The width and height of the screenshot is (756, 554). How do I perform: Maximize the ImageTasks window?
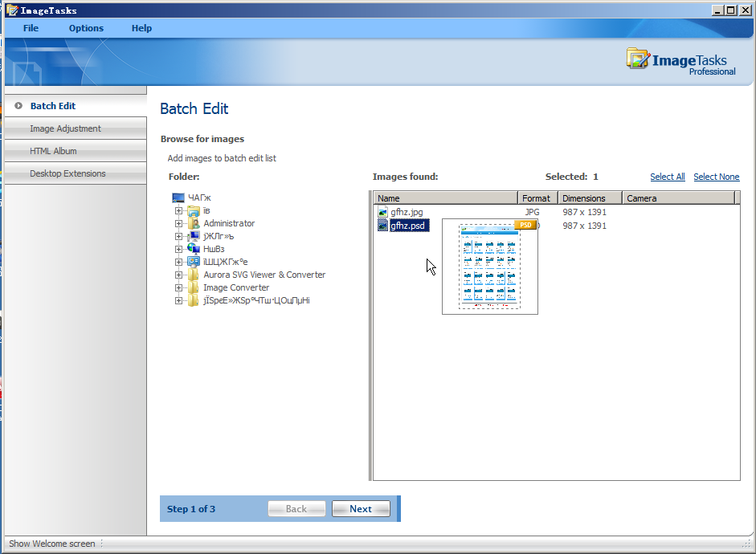tap(731, 10)
